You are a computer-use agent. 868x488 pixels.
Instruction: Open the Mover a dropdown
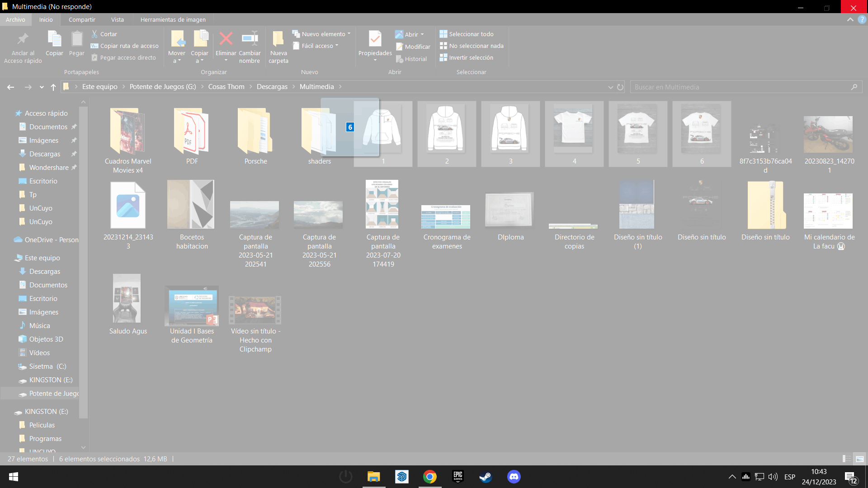tap(177, 57)
